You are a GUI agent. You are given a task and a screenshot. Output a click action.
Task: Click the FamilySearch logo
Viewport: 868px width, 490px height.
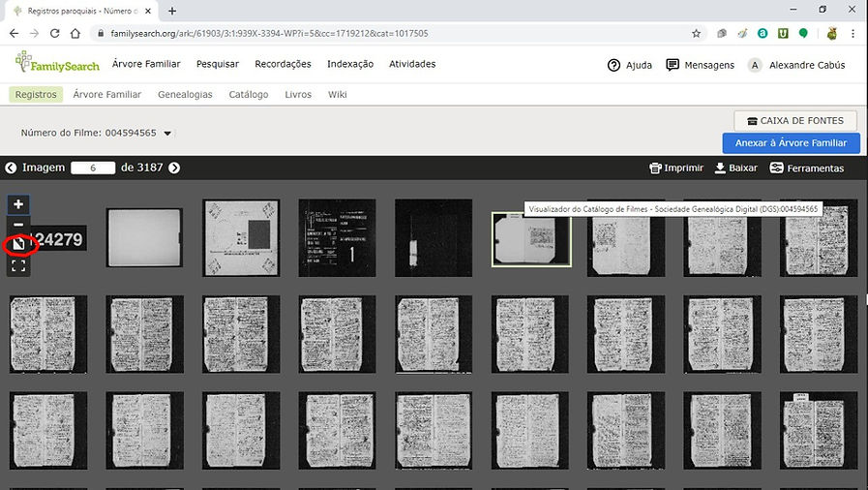click(x=57, y=62)
